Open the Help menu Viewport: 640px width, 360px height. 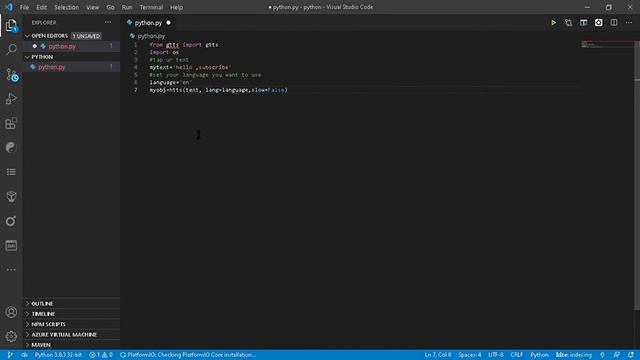[176, 7]
